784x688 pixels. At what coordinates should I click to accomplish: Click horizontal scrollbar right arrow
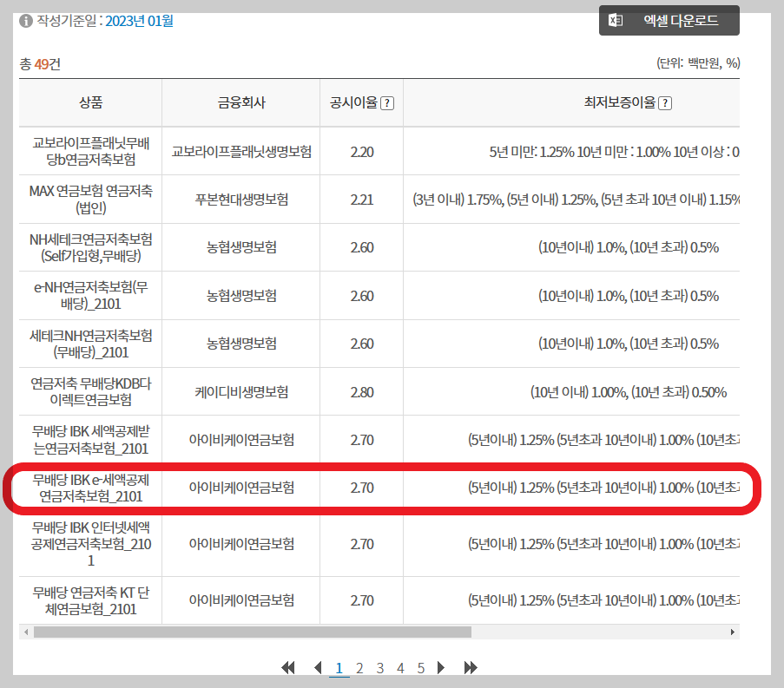click(x=733, y=632)
